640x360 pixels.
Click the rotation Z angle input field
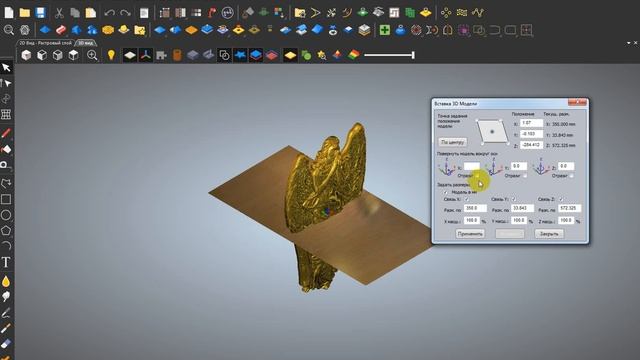point(566,166)
